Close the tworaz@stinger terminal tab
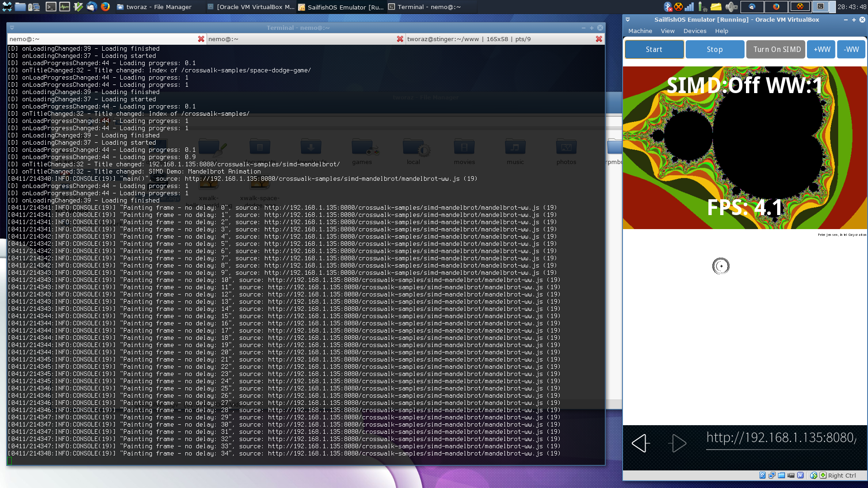 [599, 39]
